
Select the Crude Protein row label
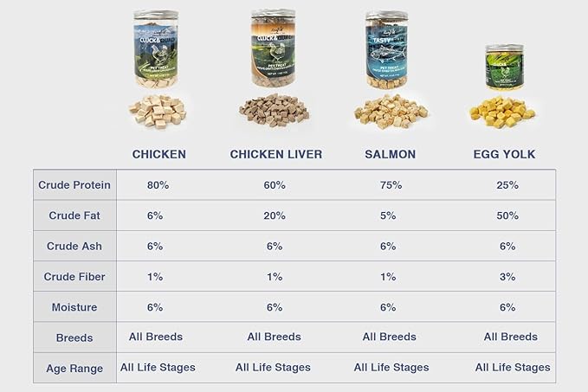[x=74, y=185]
